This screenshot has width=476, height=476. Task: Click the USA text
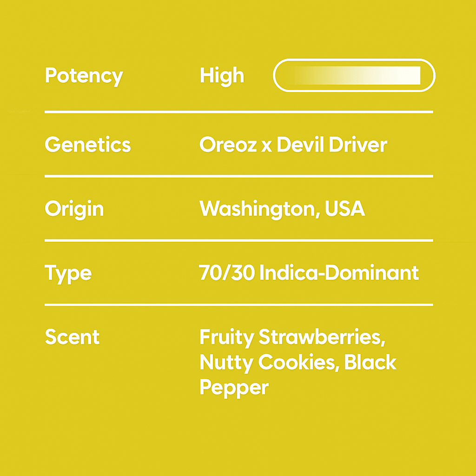coord(345,209)
